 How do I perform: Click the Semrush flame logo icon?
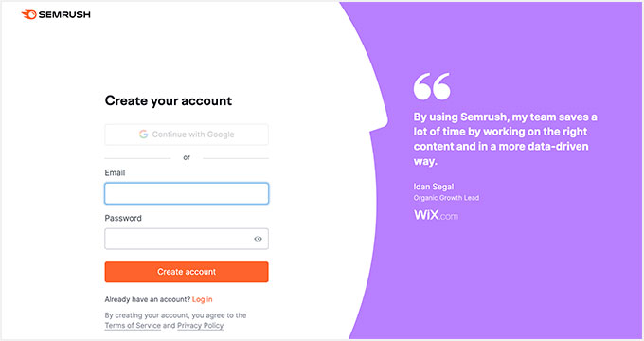tap(28, 15)
